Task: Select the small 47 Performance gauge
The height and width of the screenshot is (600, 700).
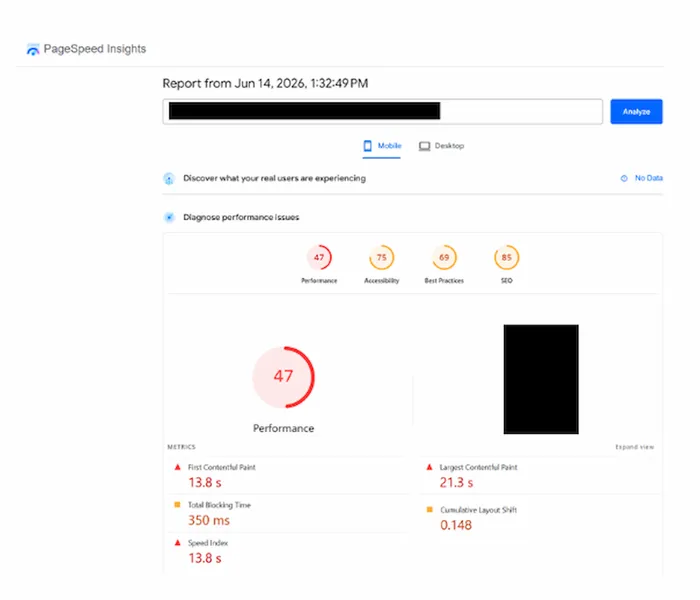Action: tap(319, 258)
